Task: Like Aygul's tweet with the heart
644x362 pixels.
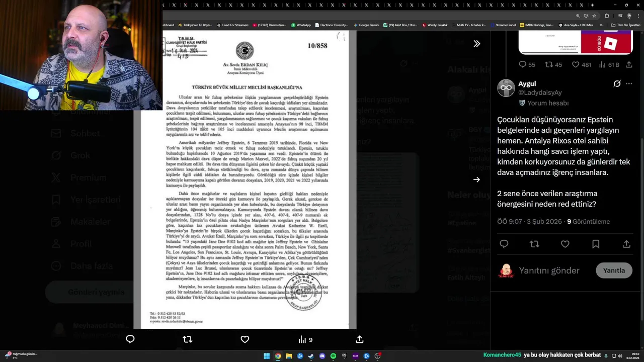Action: (x=565, y=244)
